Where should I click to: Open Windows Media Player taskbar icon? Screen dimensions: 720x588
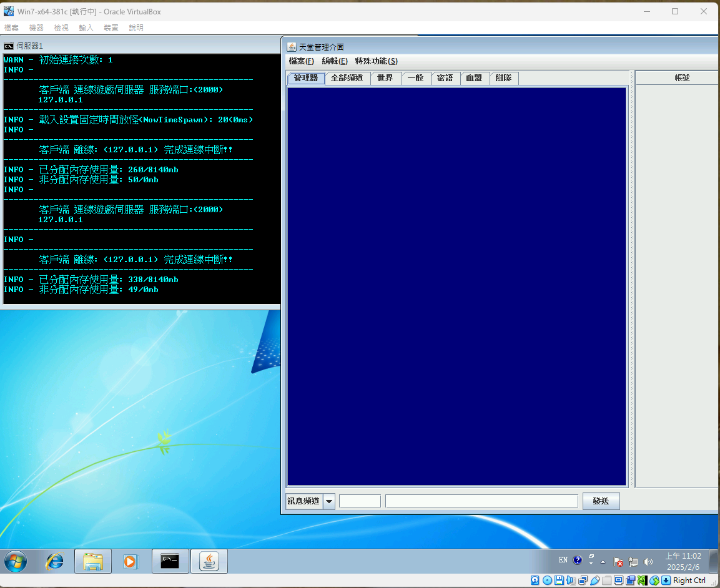click(x=131, y=561)
